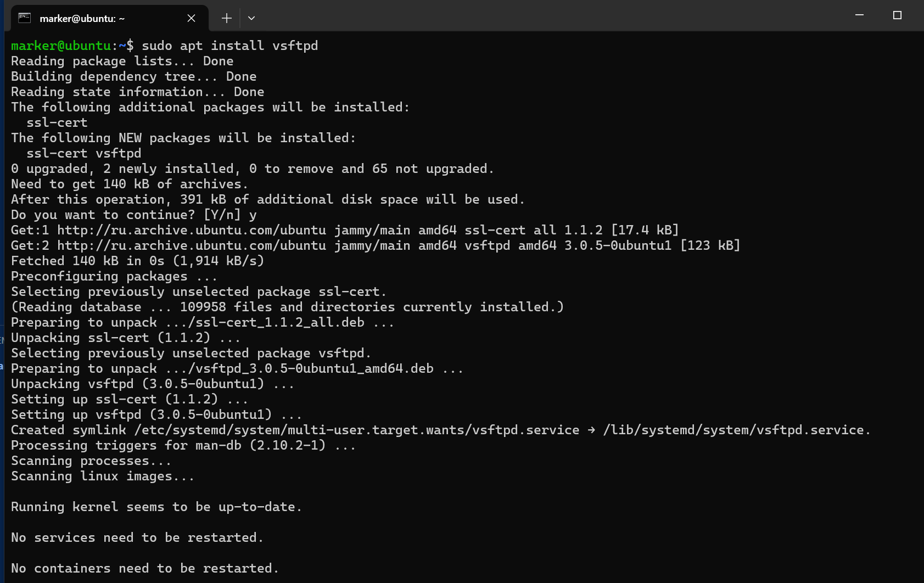Expand the new tab profiles dropdown
Viewport: 924px width, 583px height.
251,18
